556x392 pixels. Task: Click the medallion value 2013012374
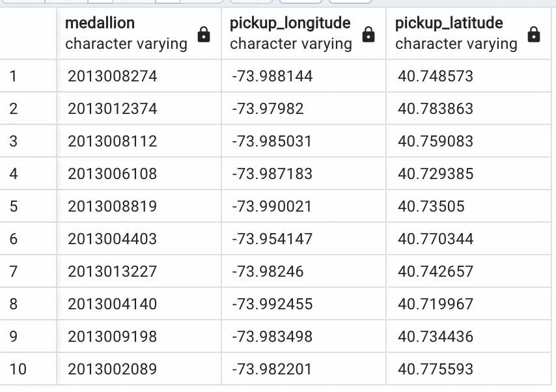click(113, 109)
